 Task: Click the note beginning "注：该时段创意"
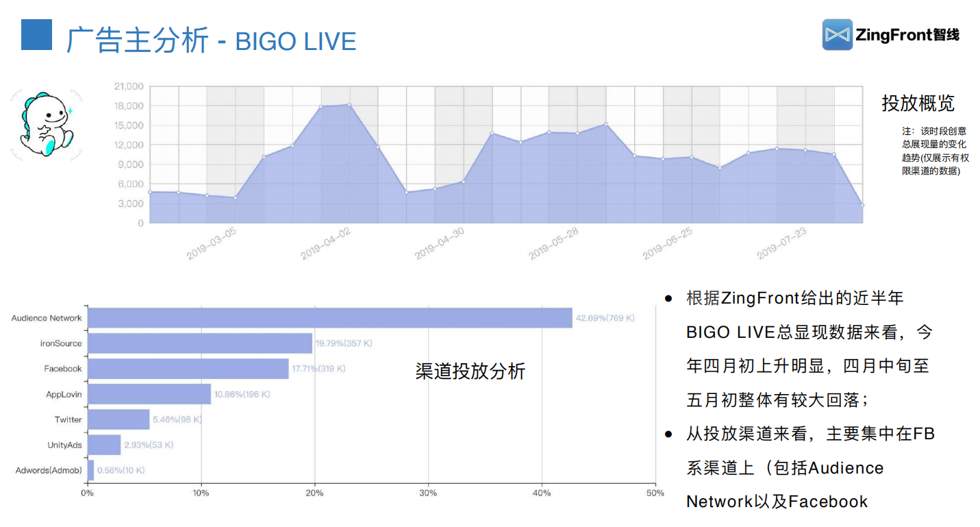935,151
